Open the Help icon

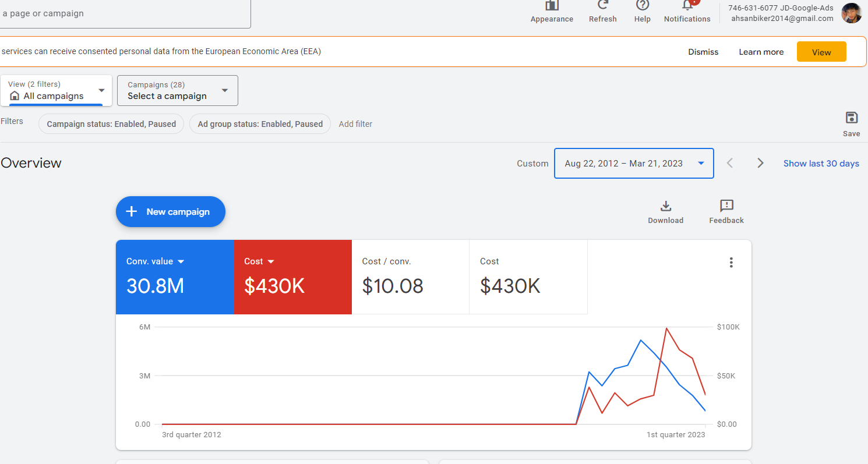click(x=643, y=6)
